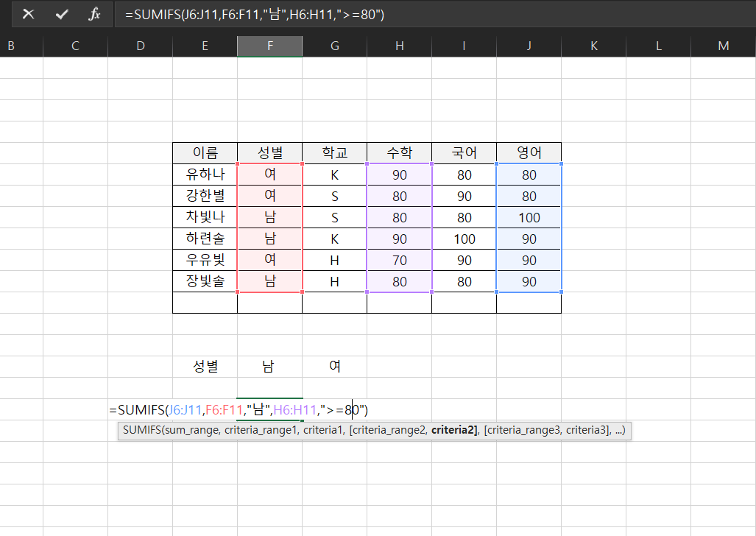Click the cell containing 장빛솔

205,281
